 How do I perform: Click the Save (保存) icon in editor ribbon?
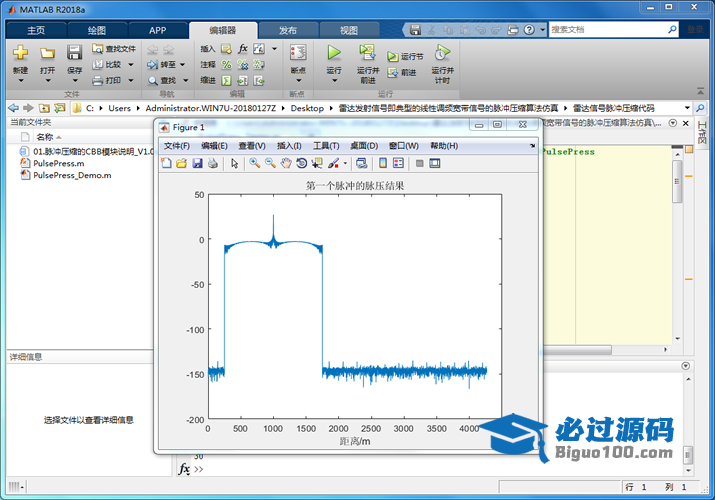(x=74, y=53)
